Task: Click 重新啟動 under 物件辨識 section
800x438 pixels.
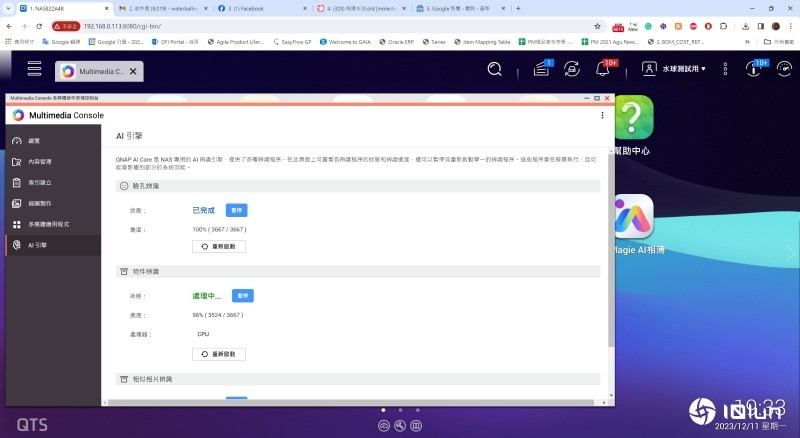Action: 218,354
